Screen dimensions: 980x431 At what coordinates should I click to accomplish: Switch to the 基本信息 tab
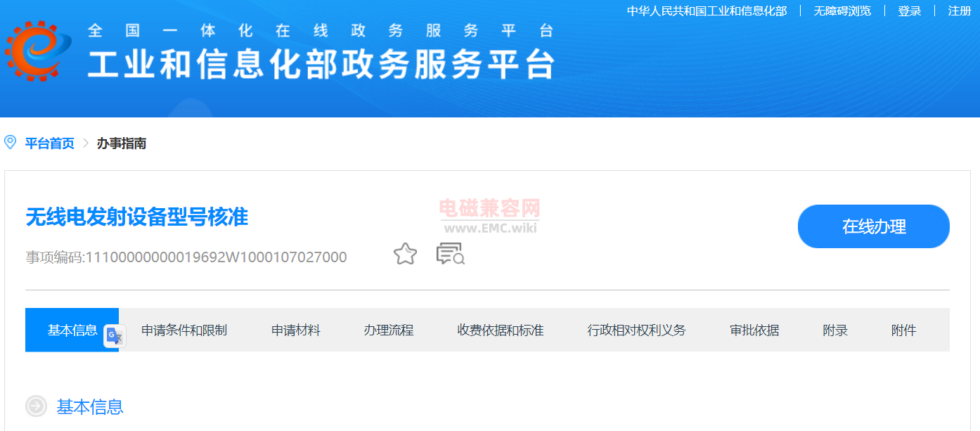tap(72, 330)
